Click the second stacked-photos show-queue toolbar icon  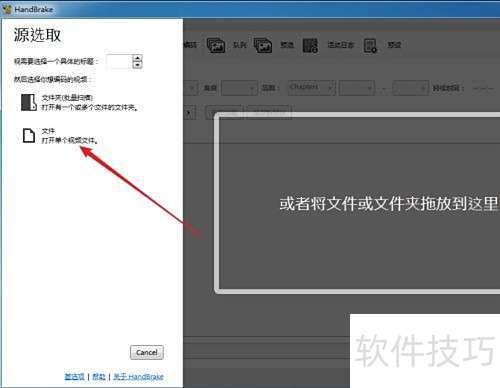click(263, 45)
